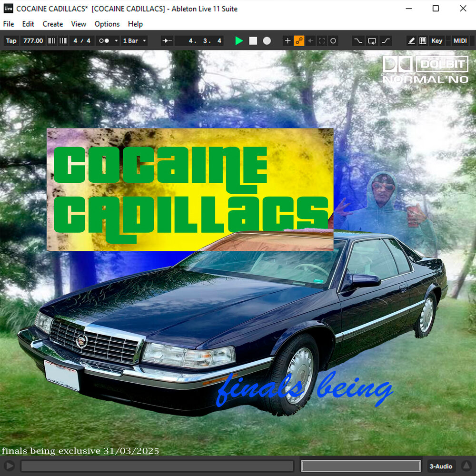This screenshot has height=476, width=476.
Task: Click the Arrangement Record button
Action: pos(267,41)
